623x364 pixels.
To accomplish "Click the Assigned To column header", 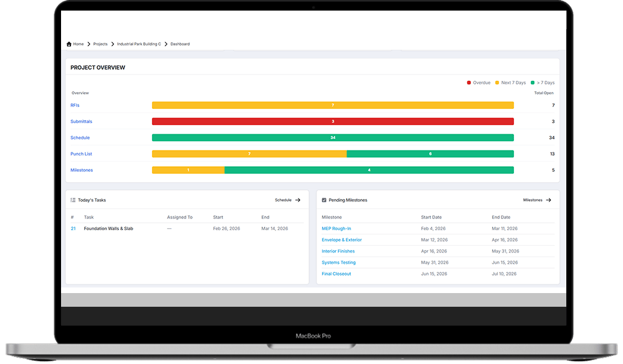I will pyautogui.click(x=179, y=217).
